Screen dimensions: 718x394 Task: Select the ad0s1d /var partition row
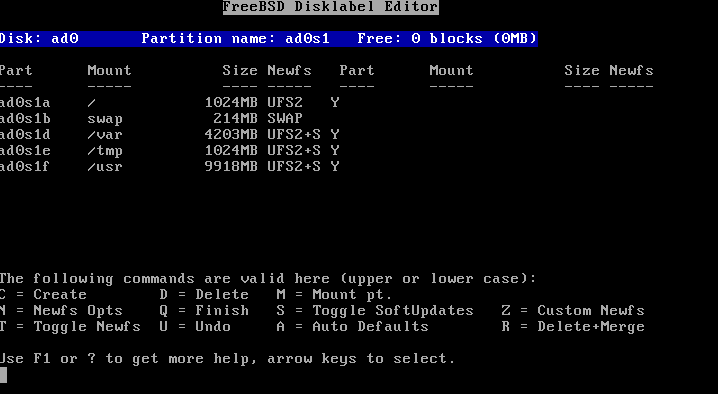[169, 135]
